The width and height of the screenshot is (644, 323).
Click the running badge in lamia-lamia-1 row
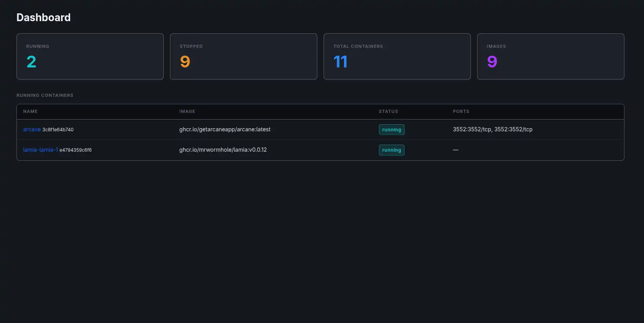[391, 150]
